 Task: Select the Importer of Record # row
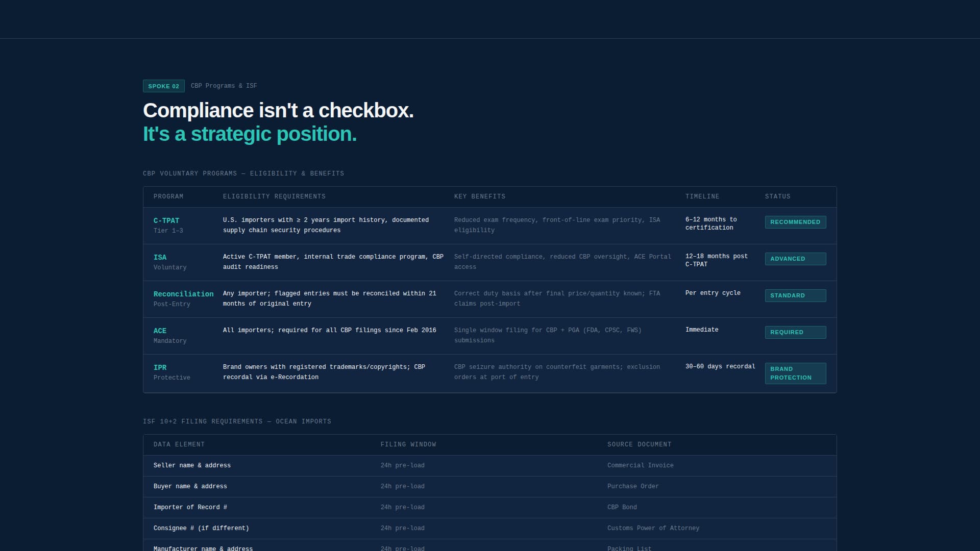click(190, 507)
